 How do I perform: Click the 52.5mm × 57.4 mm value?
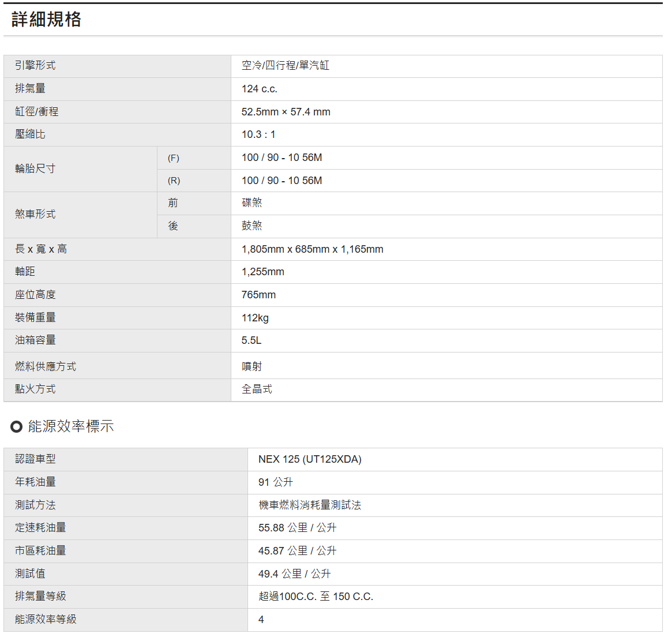click(286, 112)
